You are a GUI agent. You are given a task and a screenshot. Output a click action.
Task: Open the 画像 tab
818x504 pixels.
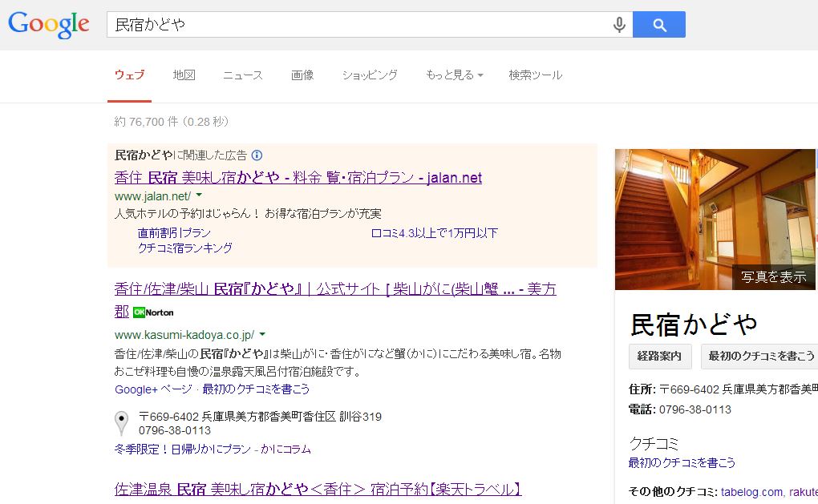[302, 75]
